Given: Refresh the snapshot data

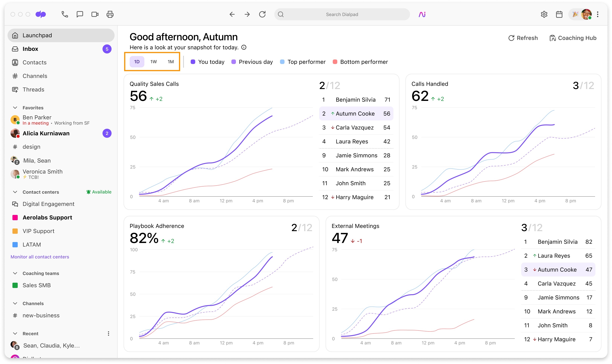Looking at the screenshot, I should (x=523, y=38).
